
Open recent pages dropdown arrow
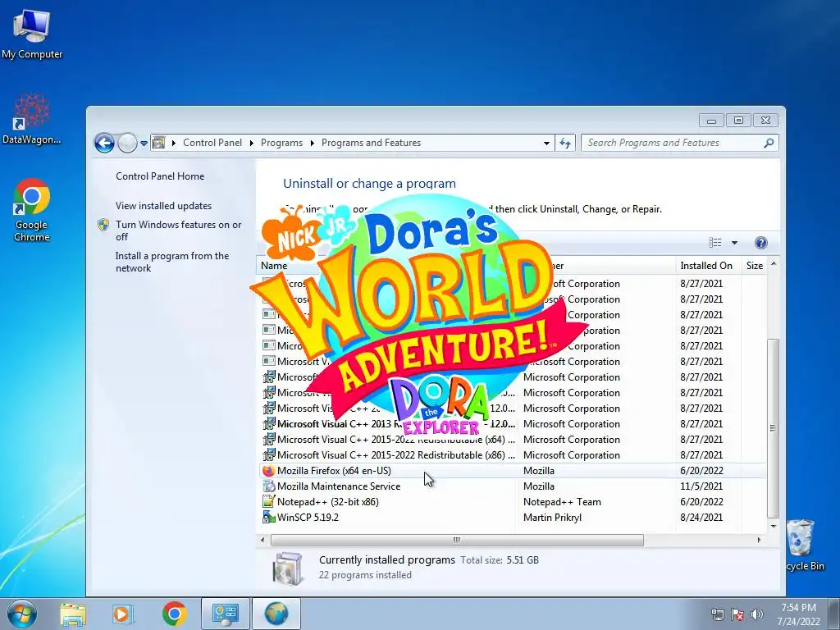point(144,144)
